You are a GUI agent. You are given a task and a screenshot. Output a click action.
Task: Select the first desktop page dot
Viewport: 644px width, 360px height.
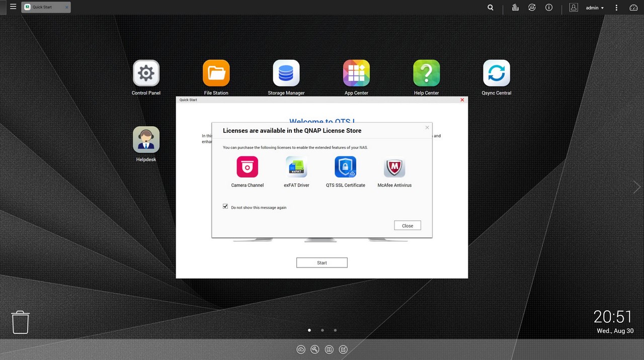tap(309, 330)
